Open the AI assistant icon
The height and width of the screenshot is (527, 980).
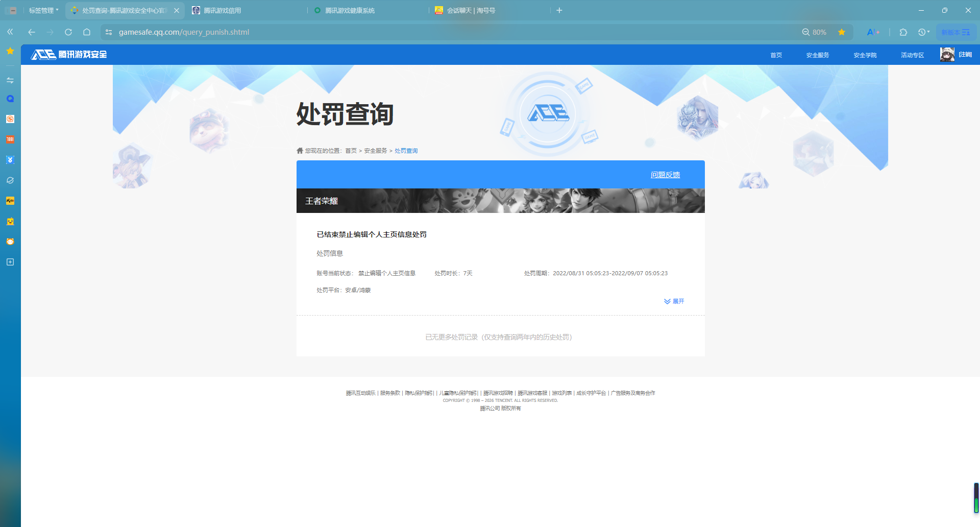click(x=873, y=32)
